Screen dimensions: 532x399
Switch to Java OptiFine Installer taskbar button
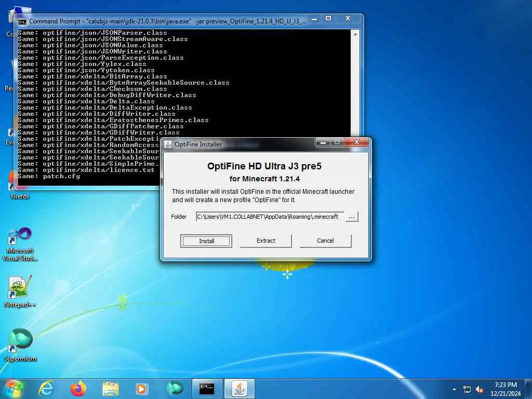[x=240, y=389]
